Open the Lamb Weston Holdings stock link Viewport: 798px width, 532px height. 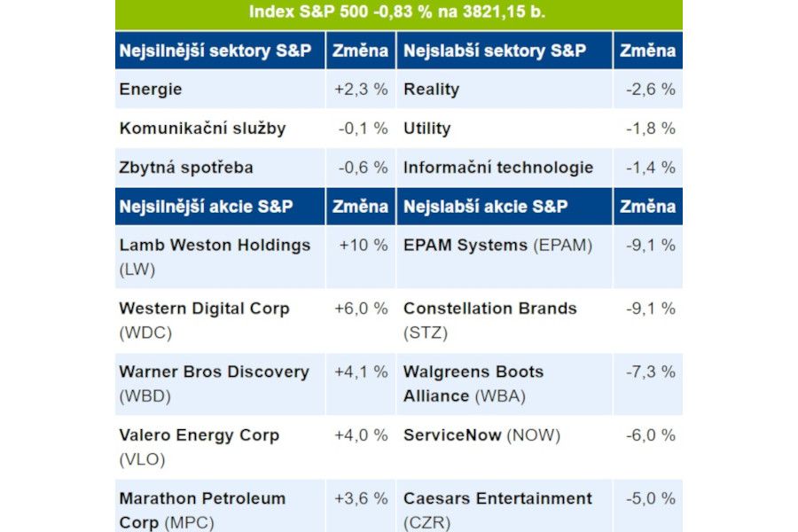(215, 246)
